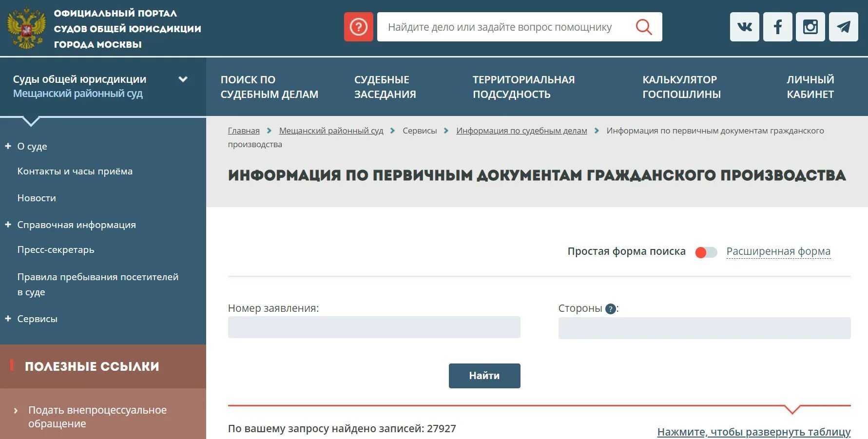The width and height of the screenshot is (868, 439).
Task: Click the red help question mark icon
Action: pyautogui.click(x=359, y=26)
